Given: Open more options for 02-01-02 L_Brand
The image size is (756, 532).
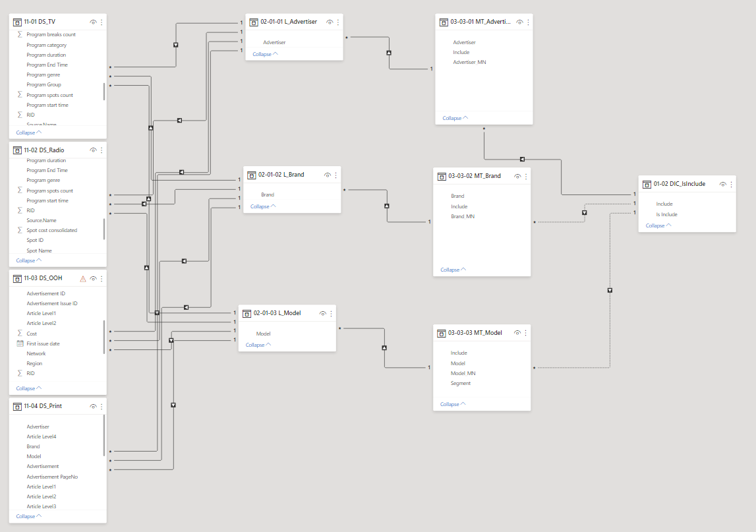Looking at the screenshot, I should tap(336, 175).
